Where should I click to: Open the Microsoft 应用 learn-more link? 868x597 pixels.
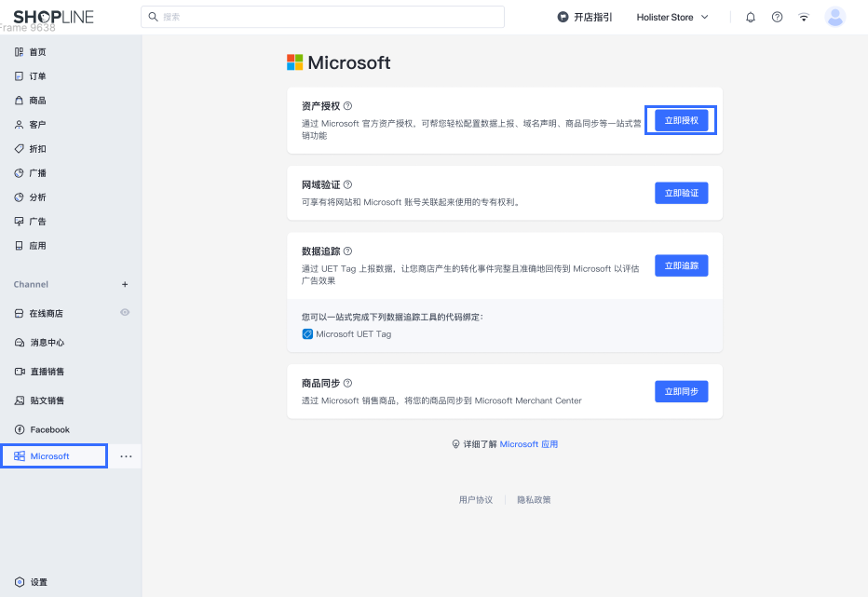[529, 444]
